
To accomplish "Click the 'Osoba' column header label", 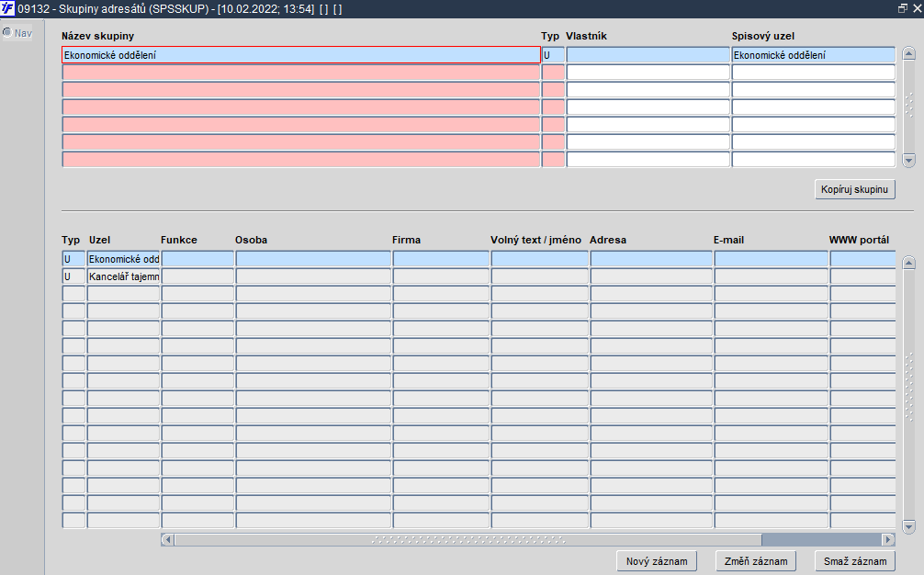I will (x=251, y=240).
